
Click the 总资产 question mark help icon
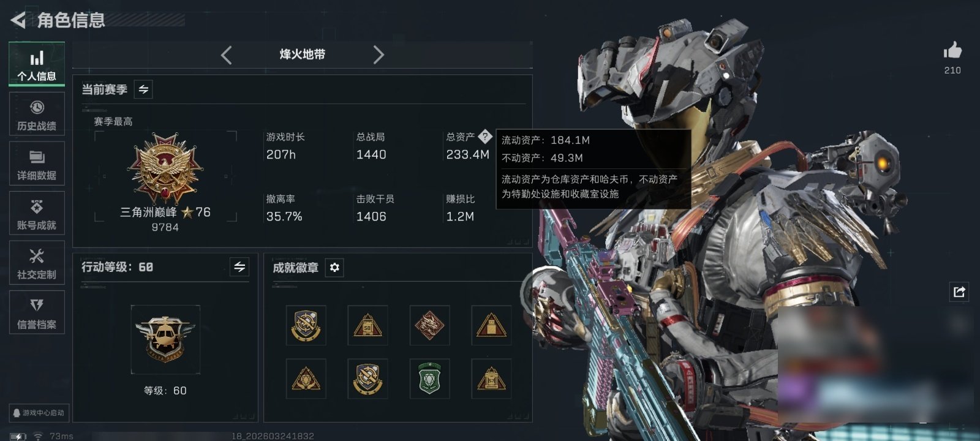(x=484, y=136)
